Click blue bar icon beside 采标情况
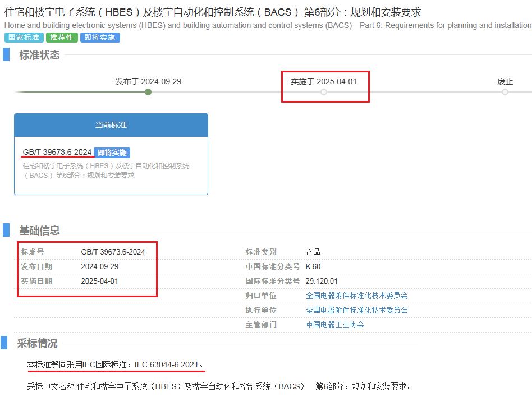This screenshot has height=397, width=532. coord(4,343)
